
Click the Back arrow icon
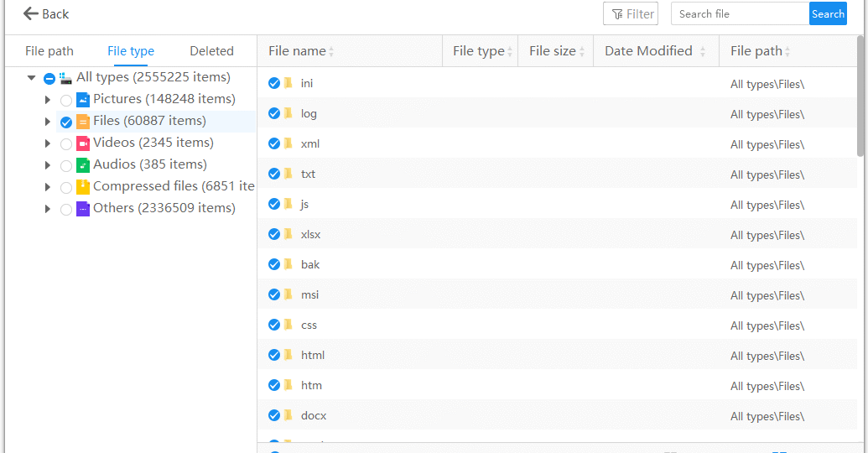[30, 14]
